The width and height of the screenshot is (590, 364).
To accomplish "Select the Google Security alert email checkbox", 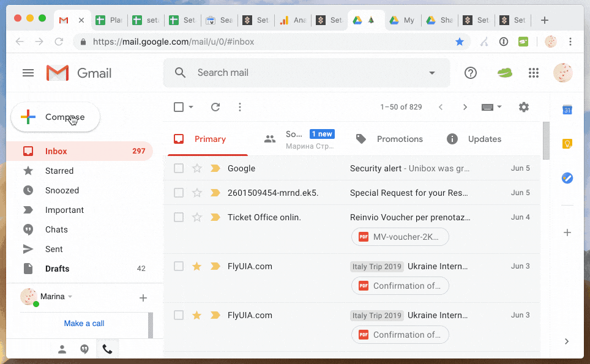I will click(x=179, y=168).
